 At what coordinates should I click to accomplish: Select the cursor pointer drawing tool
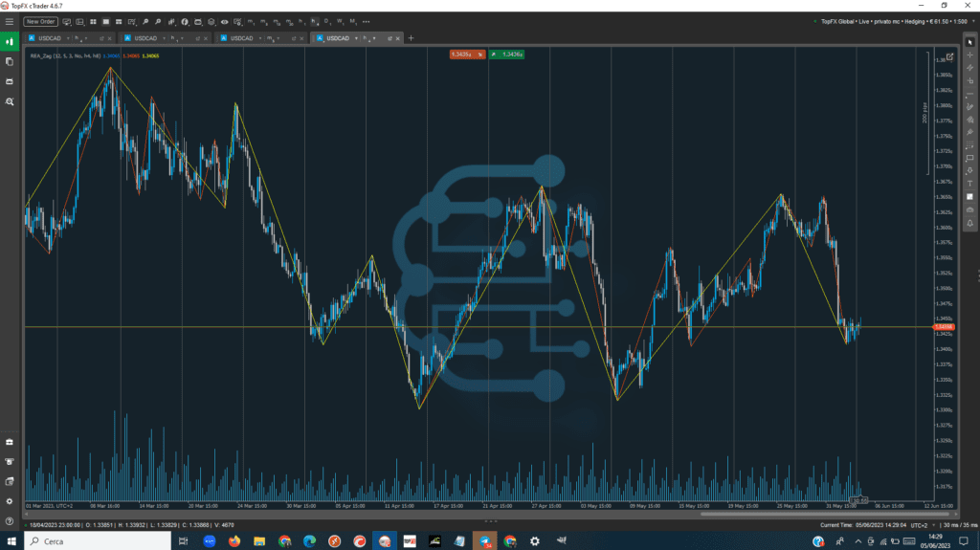pos(970,42)
